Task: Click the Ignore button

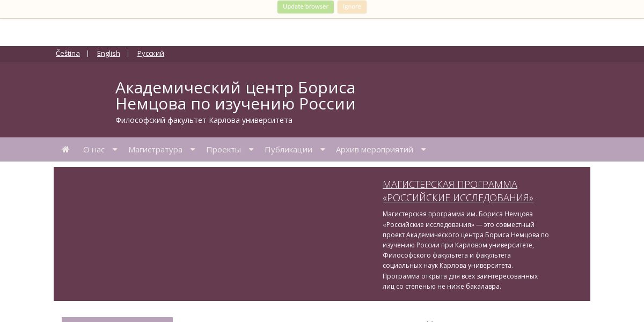Action: click(x=352, y=6)
